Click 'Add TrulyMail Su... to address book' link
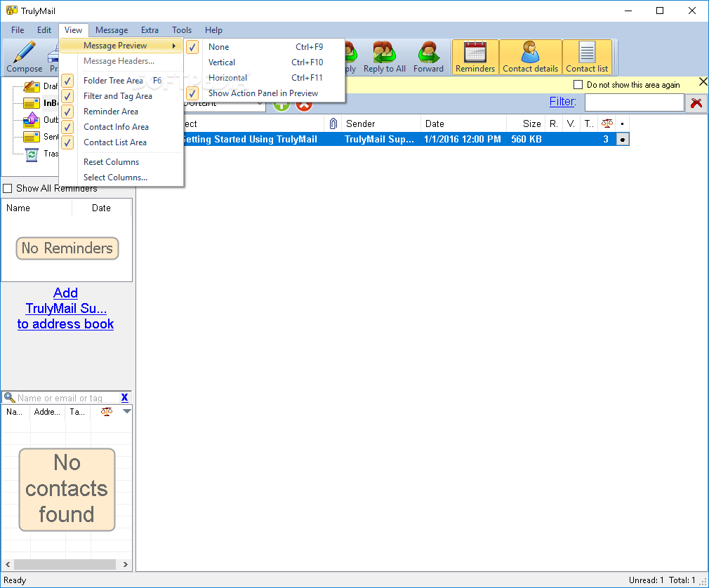Image resolution: width=709 pixels, height=588 pixels. 65,308
